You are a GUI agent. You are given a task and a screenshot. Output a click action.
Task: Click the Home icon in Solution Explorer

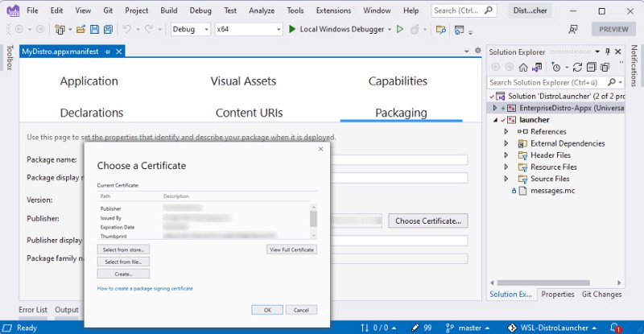[x=522, y=67]
